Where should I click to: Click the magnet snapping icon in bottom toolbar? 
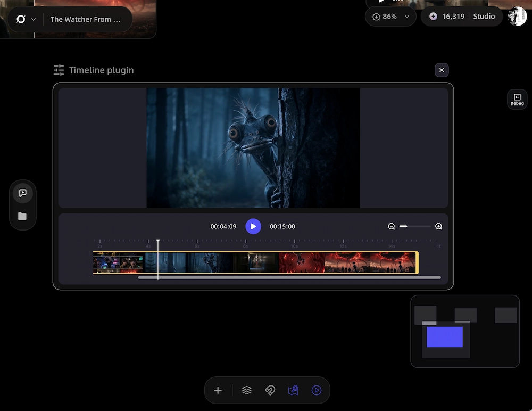pos(270,390)
